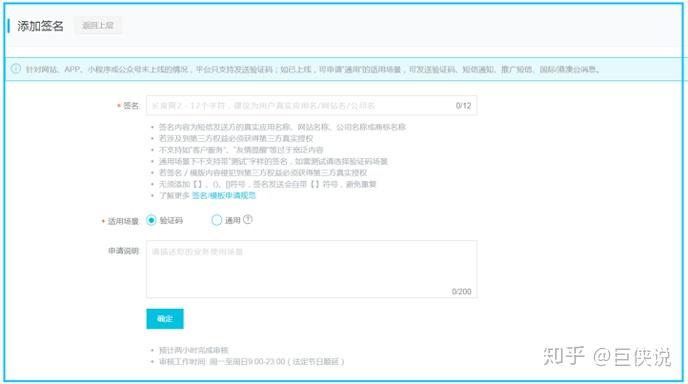Click the 0/12 character counter
The image size is (688, 384).
(463, 106)
